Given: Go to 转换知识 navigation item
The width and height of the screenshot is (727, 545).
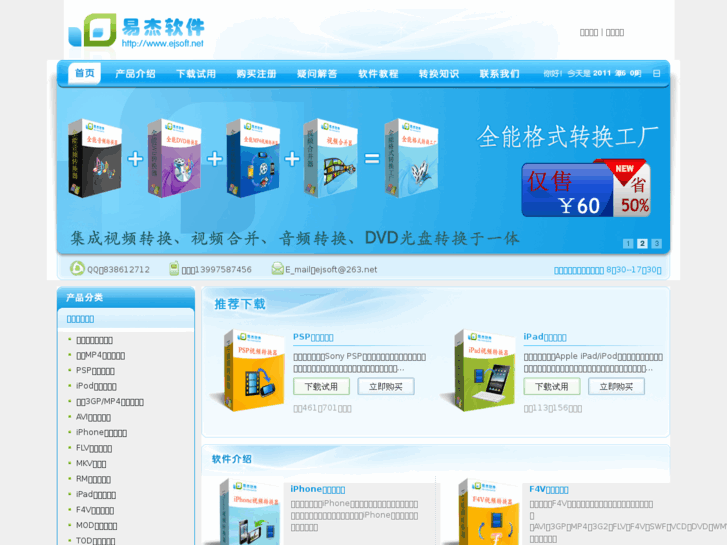Looking at the screenshot, I should click(x=439, y=74).
